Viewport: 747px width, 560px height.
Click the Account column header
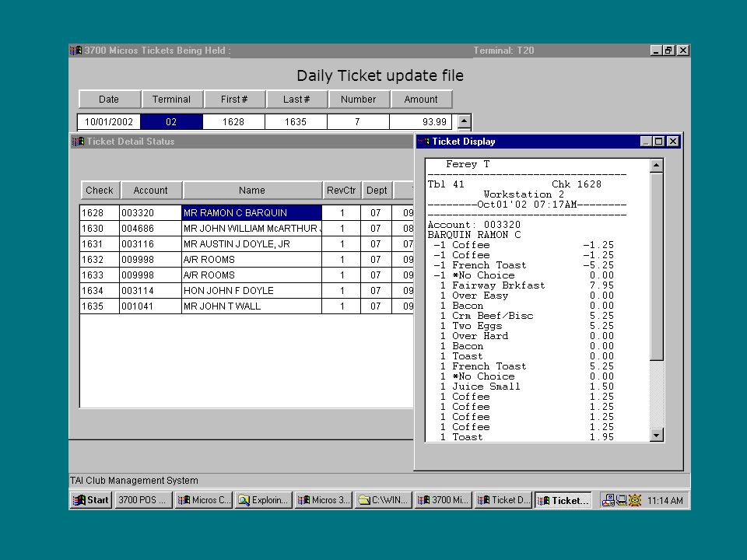(151, 190)
